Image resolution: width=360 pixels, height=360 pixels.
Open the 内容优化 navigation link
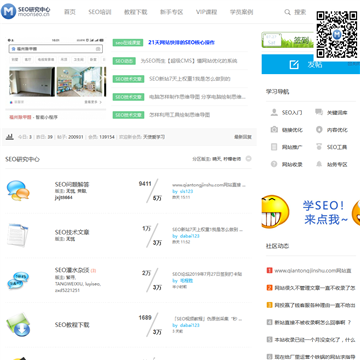tap(337, 130)
